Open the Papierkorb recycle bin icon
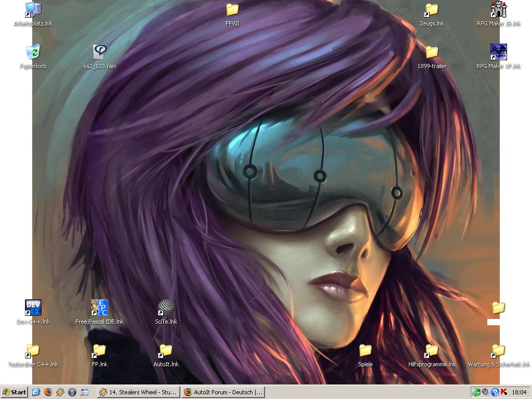The image size is (532, 399). click(33, 52)
